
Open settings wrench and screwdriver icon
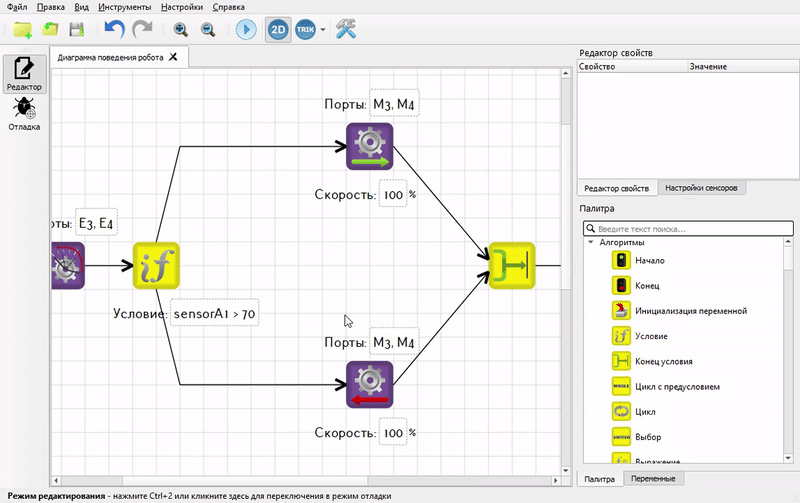point(346,29)
